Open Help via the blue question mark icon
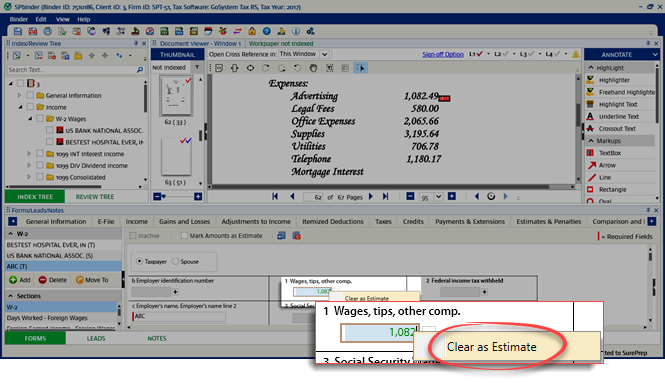Viewport: 665px width, 388px height. pyautogui.click(x=266, y=31)
